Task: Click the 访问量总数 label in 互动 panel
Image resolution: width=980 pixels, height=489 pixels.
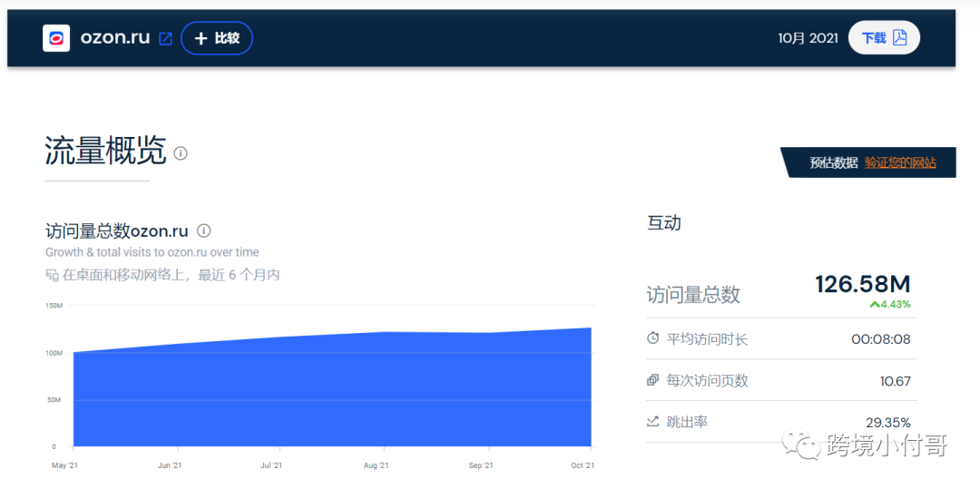Action: pos(693,294)
